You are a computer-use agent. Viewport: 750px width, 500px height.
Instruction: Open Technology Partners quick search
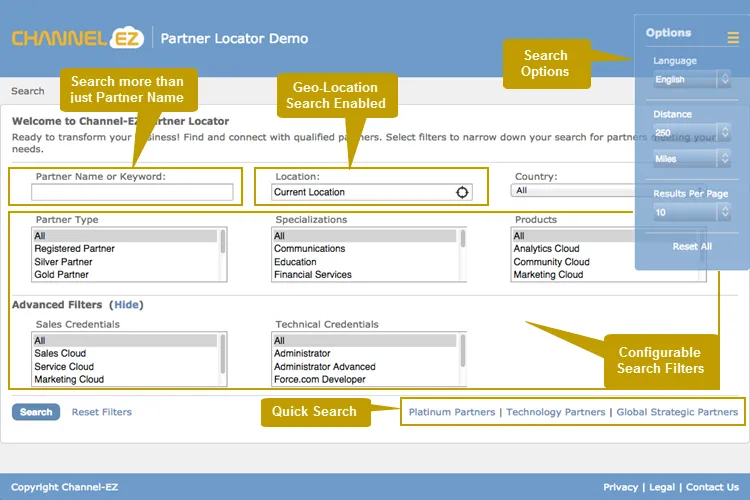pos(555,412)
